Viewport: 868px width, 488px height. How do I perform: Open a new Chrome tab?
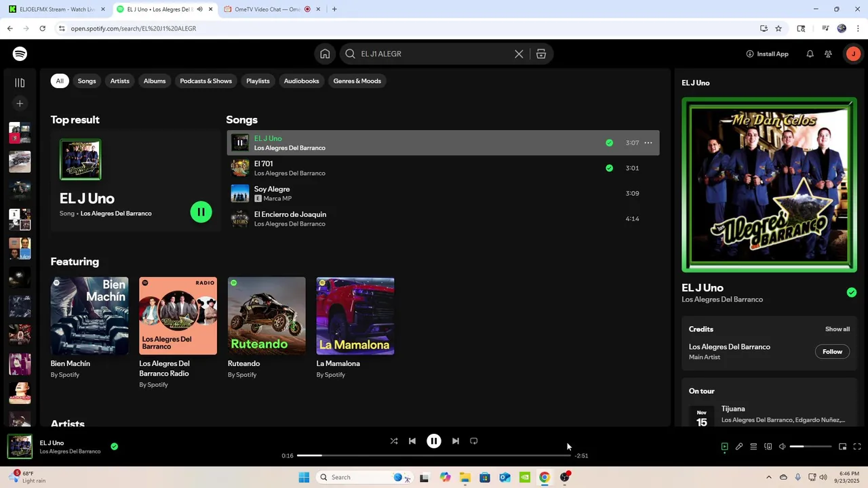coord(334,9)
